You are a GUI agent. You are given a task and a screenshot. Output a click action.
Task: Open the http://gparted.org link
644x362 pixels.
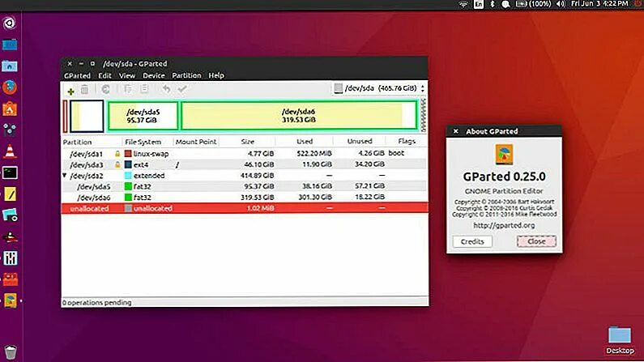pos(504,225)
